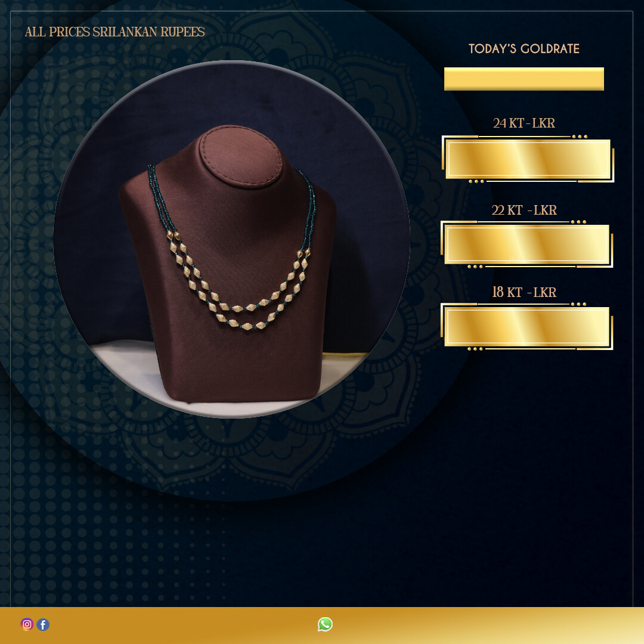Click the WhatsApp icon
Viewport: 644px width, 644px height.
(325, 624)
